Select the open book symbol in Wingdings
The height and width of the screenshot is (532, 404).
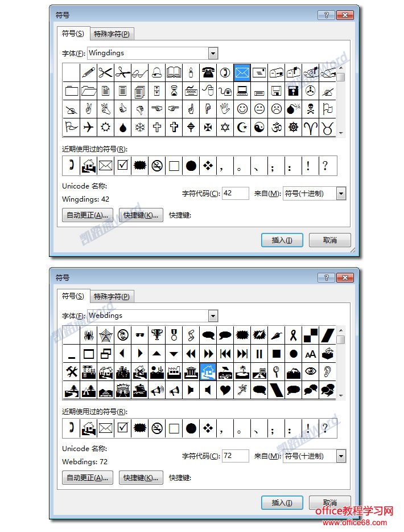click(174, 72)
